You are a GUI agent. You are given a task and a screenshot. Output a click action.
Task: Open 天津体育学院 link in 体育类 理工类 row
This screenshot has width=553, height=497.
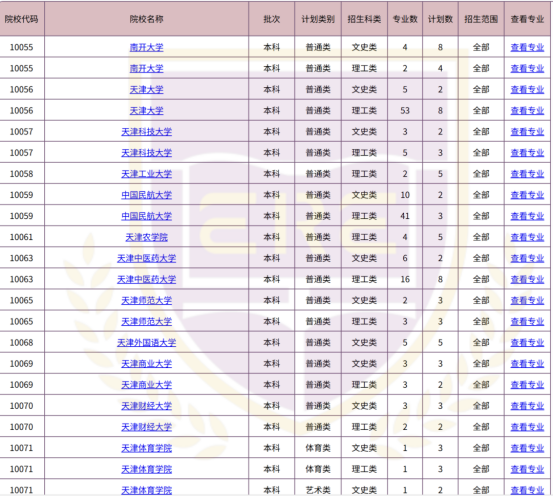pos(146,469)
